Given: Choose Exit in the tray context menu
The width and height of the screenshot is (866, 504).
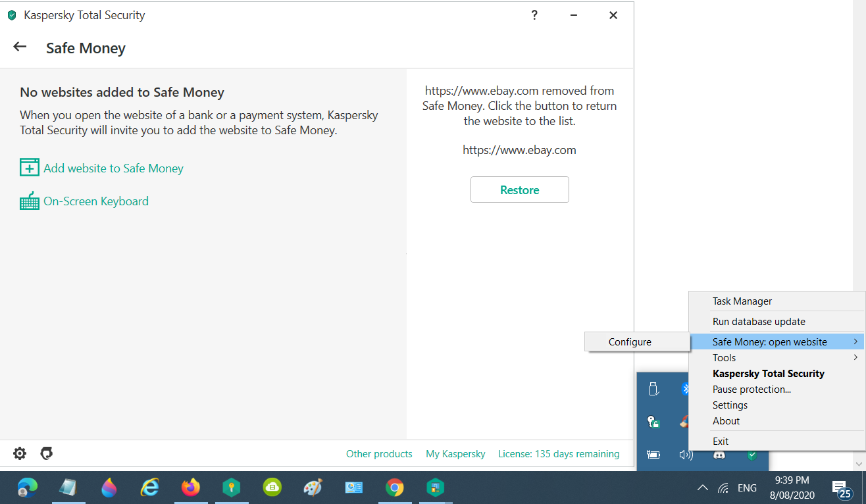Looking at the screenshot, I should click(777, 441).
